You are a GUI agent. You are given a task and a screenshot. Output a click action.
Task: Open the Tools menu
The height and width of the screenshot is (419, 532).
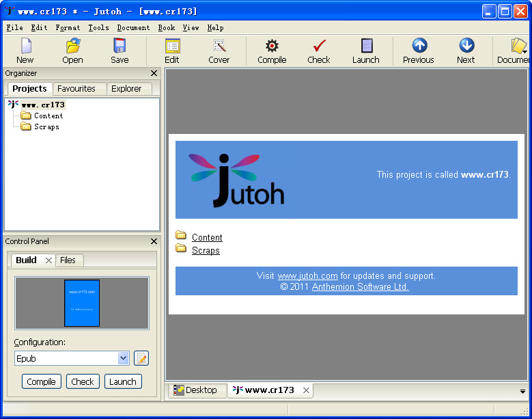[99, 27]
